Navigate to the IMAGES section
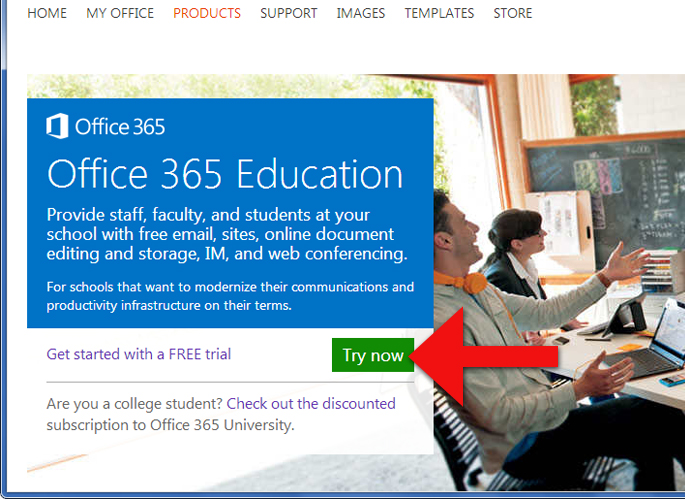 pyautogui.click(x=361, y=13)
